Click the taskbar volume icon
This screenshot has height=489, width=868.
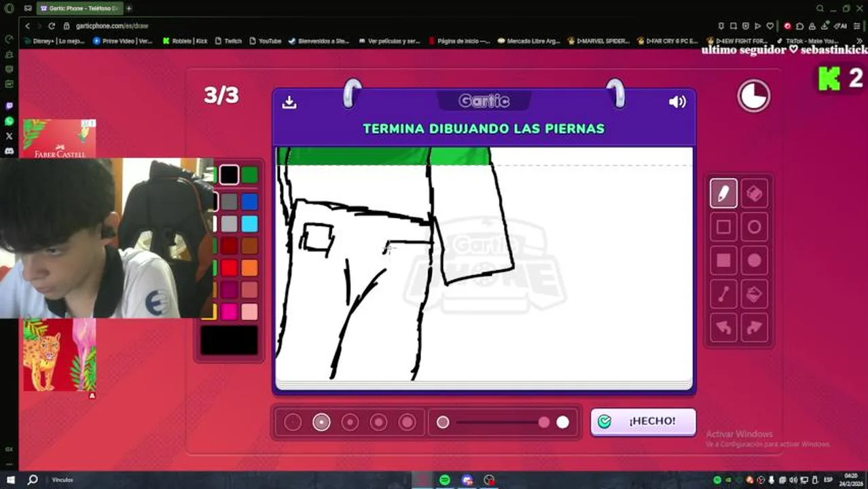coord(793,480)
